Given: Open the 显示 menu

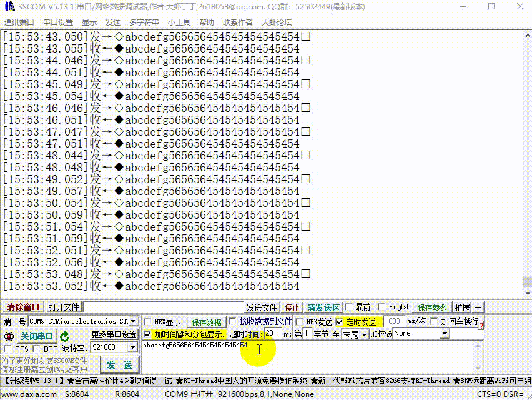Looking at the screenshot, I should [89, 22].
